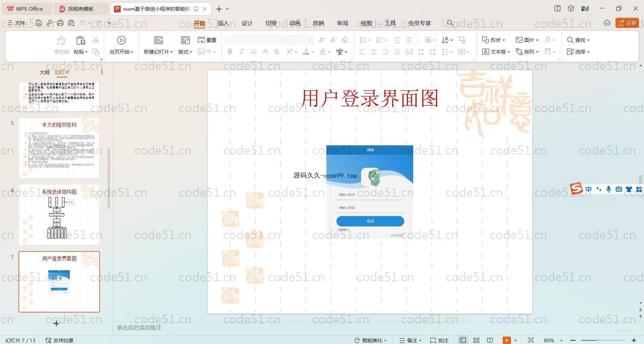Toggle Underline formatting

[253, 52]
